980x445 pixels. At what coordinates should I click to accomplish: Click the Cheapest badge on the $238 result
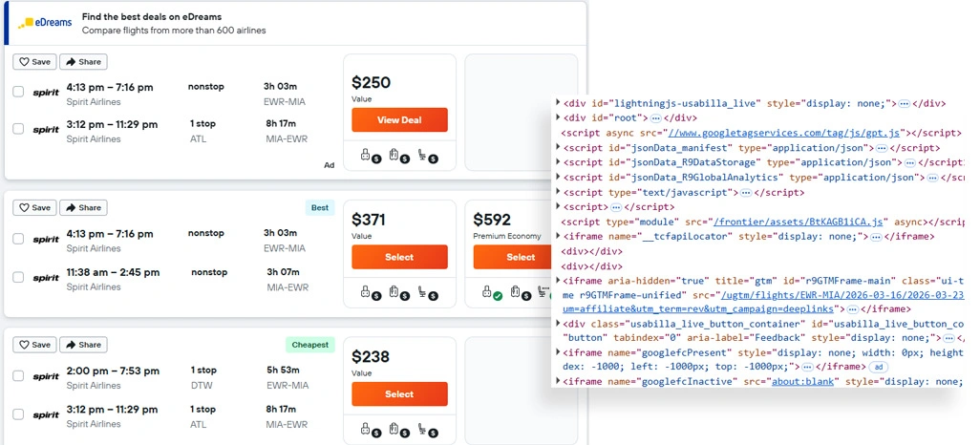coord(309,345)
